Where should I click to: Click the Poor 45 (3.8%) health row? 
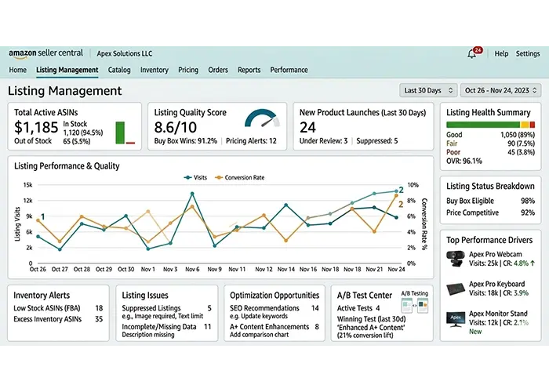click(490, 152)
